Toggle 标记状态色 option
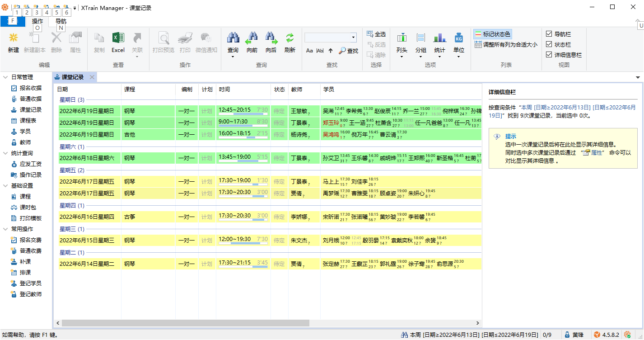Image resolution: width=644 pixels, height=340 pixels. click(x=492, y=34)
